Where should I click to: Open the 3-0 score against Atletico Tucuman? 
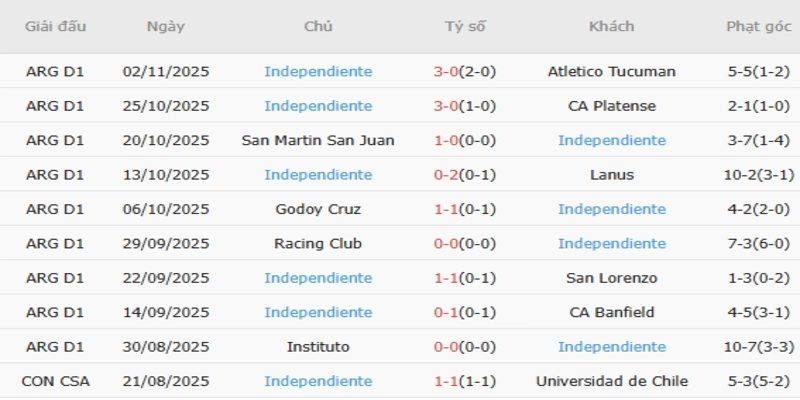pyautogui.click(x=446, y=72)
